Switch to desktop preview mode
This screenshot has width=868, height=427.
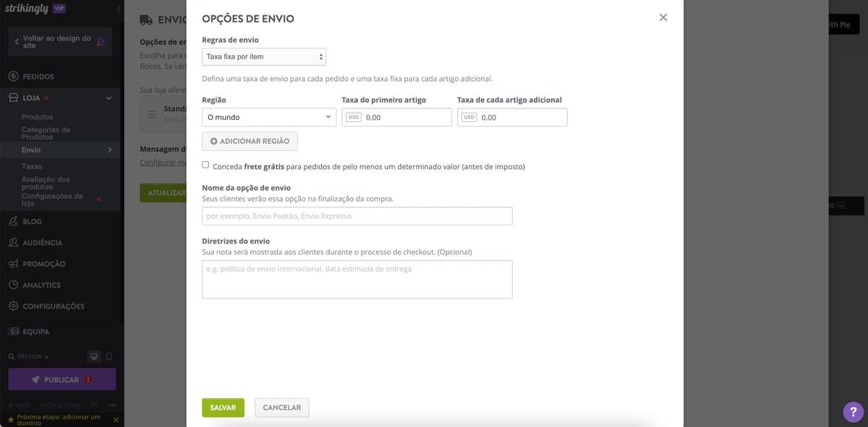(93, 355)
